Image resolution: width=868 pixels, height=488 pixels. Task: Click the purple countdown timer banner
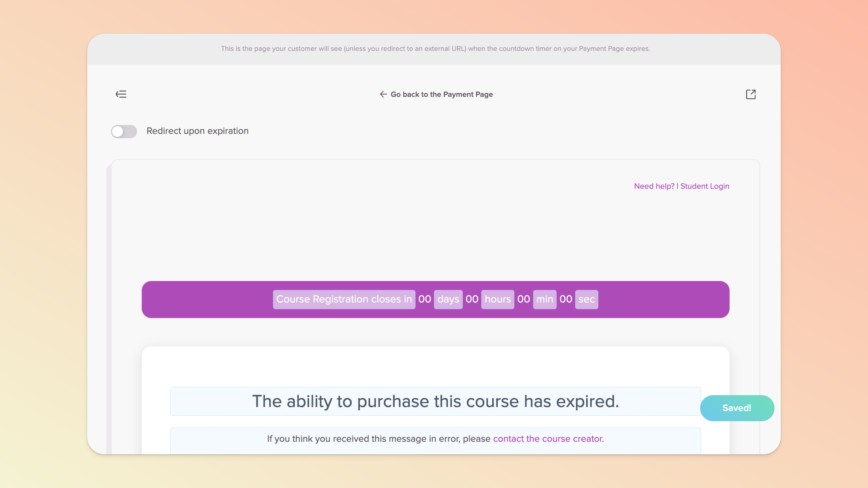tap(202, 299)
